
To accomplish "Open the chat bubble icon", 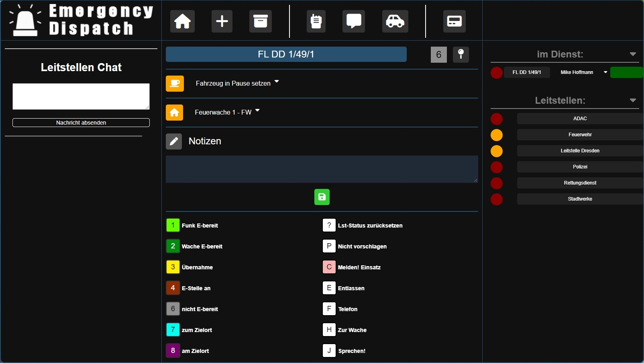I will point(353,21).
